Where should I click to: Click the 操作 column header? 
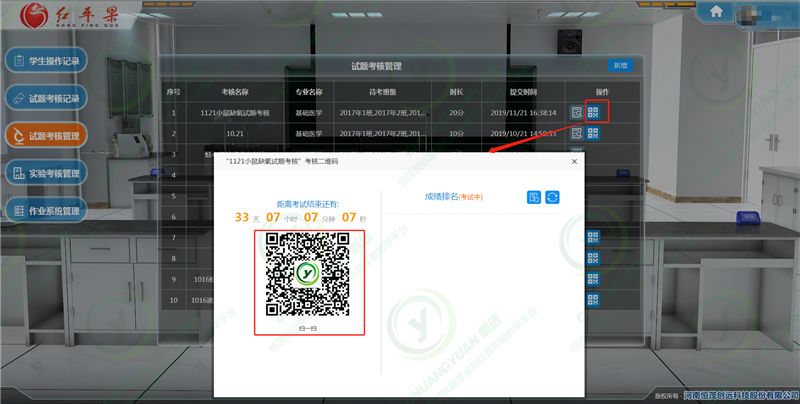point(603,92)
